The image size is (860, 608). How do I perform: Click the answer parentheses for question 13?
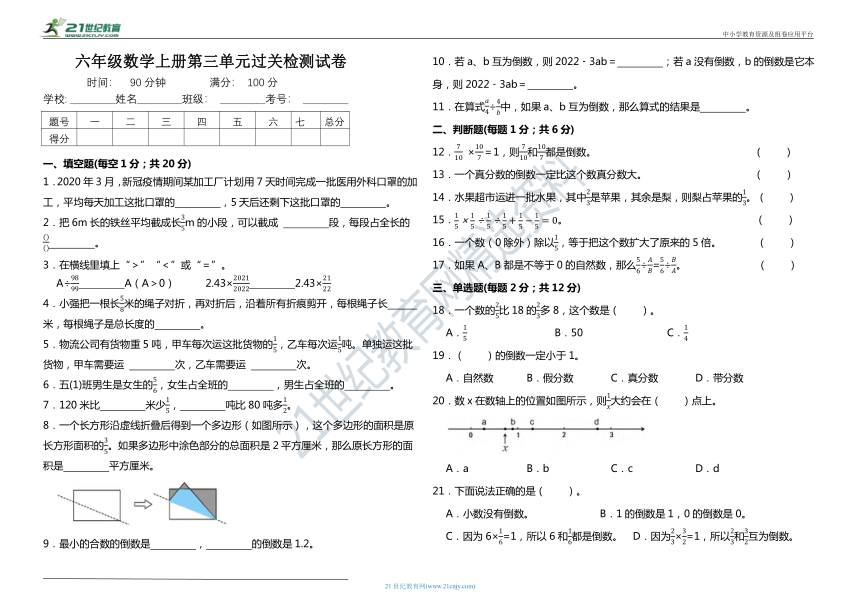tap(773, 174)
